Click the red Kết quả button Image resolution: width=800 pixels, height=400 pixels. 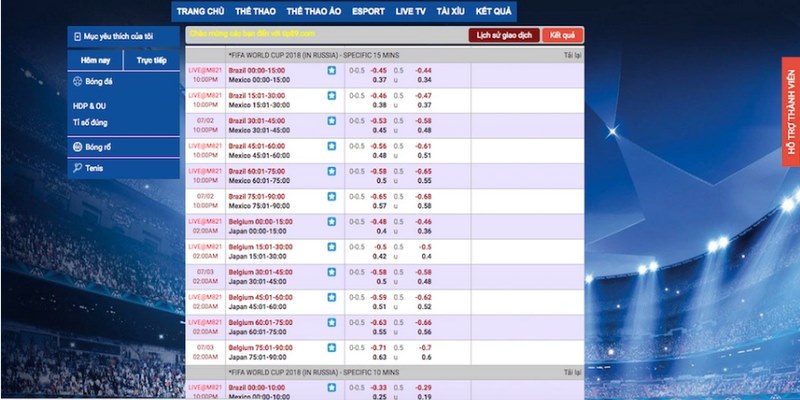[x=562, y=35]
